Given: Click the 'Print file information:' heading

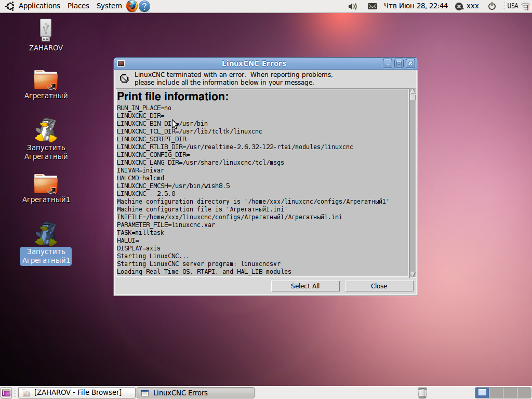Looking at the screenshot, I should (172, 97).
